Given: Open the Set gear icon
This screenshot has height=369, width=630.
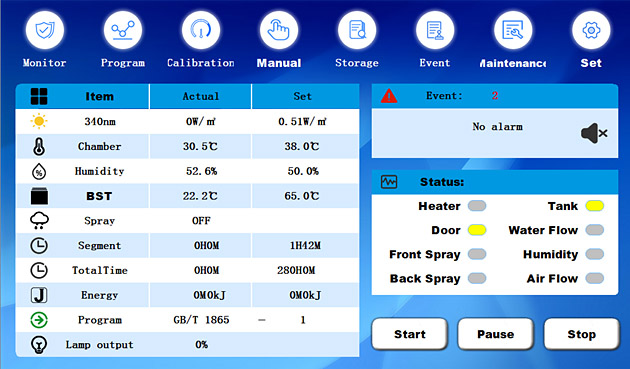Looking at the screenshot, I should [591, 30].
